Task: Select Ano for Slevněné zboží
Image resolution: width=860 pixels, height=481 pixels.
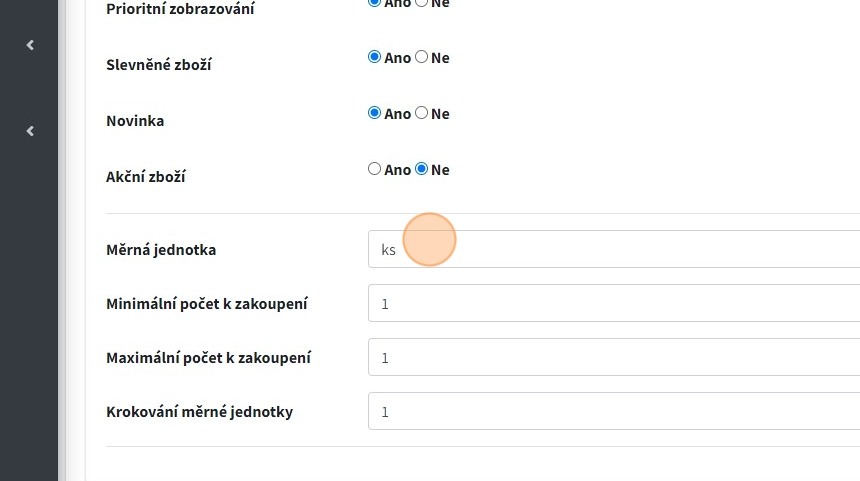Action: pos(375,58)
